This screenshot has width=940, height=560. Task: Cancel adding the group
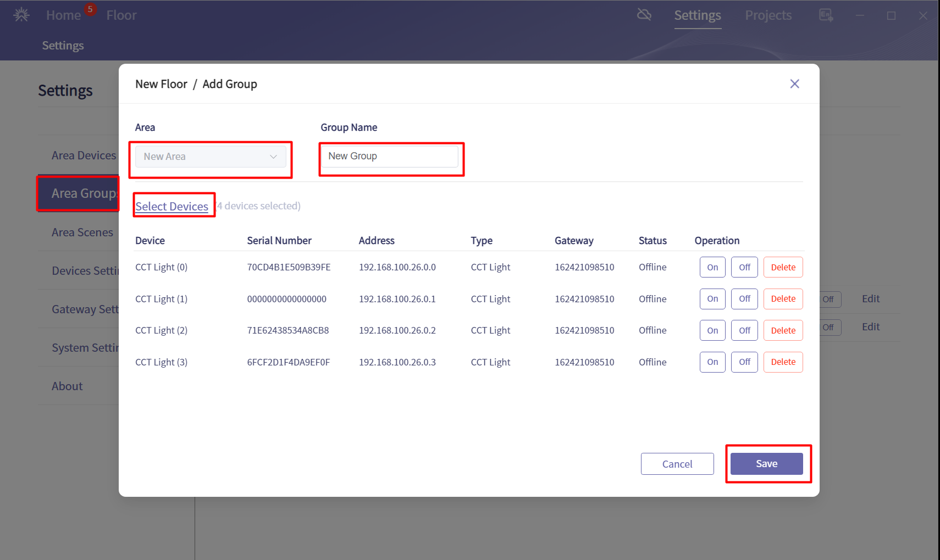677,464
